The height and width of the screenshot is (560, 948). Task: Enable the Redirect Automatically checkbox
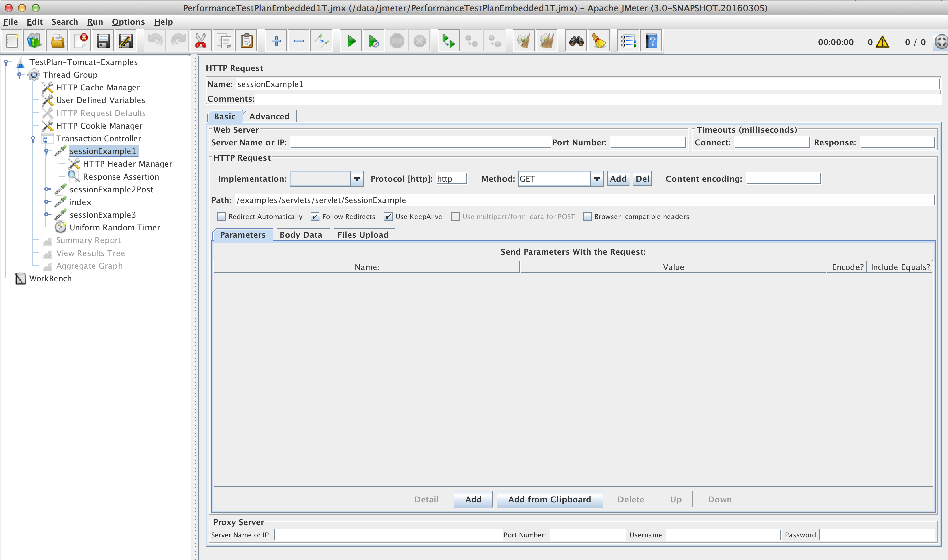click(221, 216)
